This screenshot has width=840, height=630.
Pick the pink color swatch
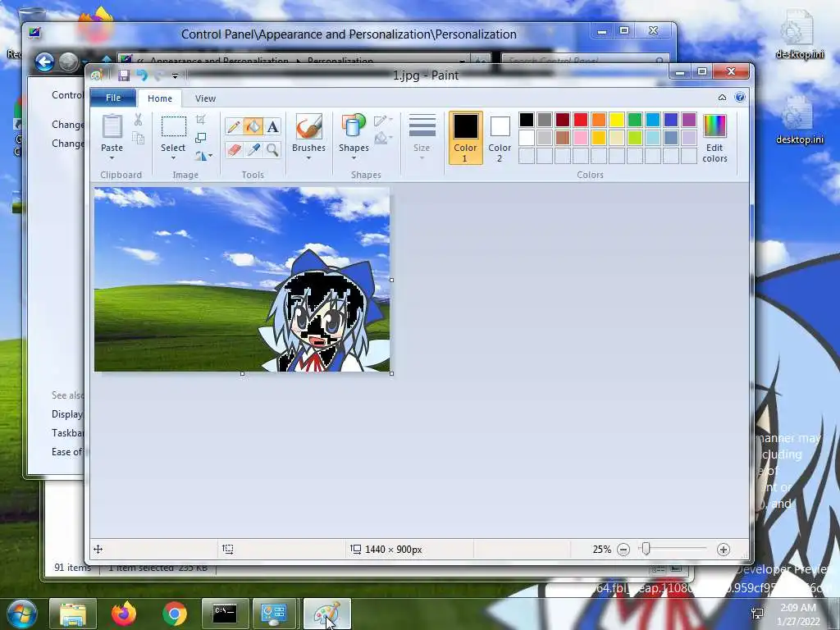point(581,138)
